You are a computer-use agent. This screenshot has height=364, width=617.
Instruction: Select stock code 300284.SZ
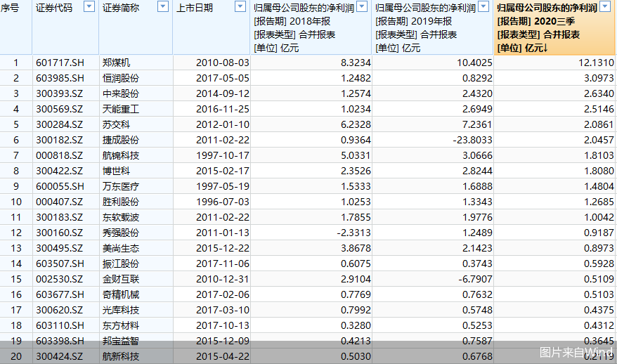click(x=60, y=124)
